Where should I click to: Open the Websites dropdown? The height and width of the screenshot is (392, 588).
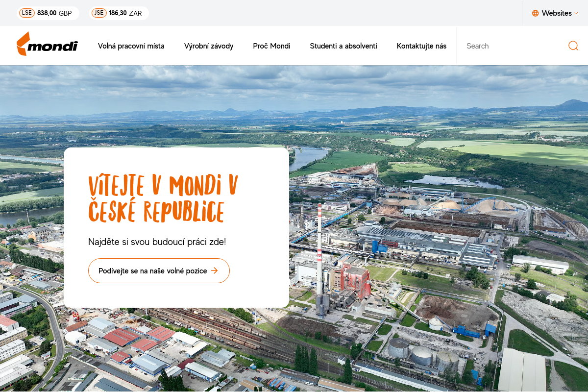pyautogui.click(x=556, y=13)
